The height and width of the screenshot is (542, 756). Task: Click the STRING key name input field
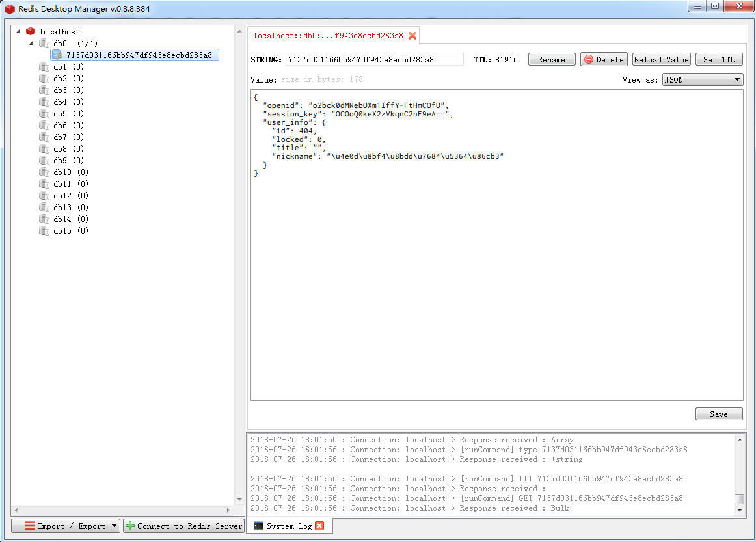click(x=375, y=60)
